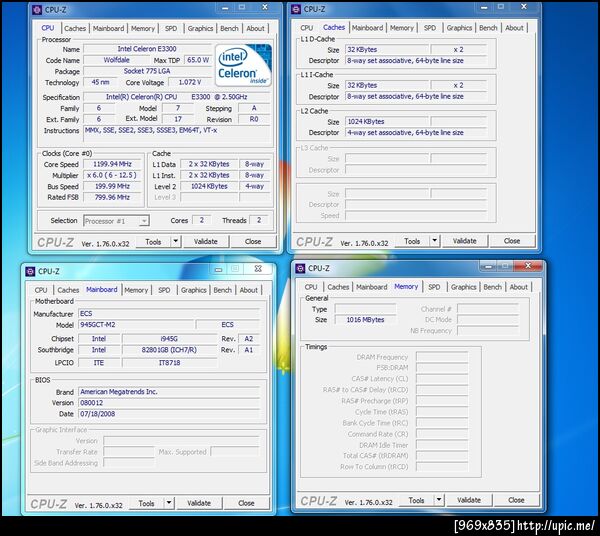The width and height of the screenshot is (600, 536).
Task: Open Tools dropdown arrow in CPU window
Action: point(176,241)
